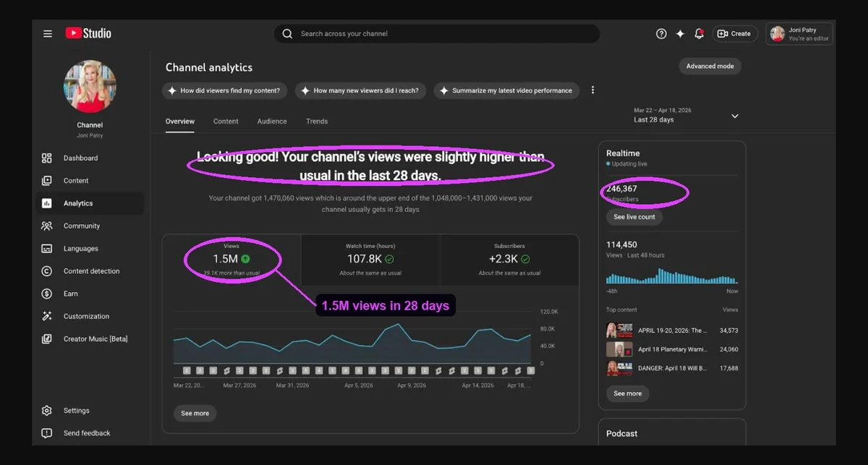Select the Subscribers metric card
This screenshot has height=465, width=868.
pos(509,259)
